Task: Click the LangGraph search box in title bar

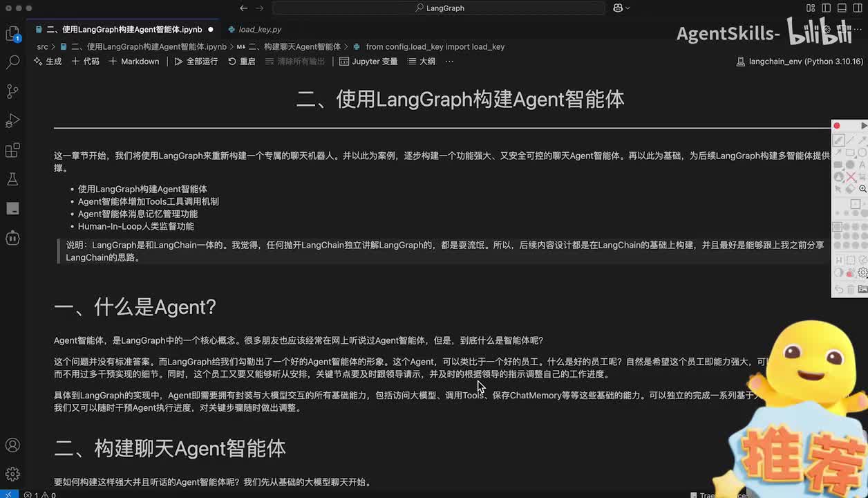Action: (439, 8)
